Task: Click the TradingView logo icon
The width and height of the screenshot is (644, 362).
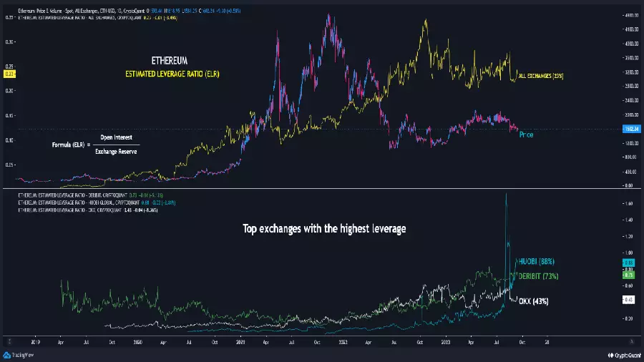Action: click(6, 355)
